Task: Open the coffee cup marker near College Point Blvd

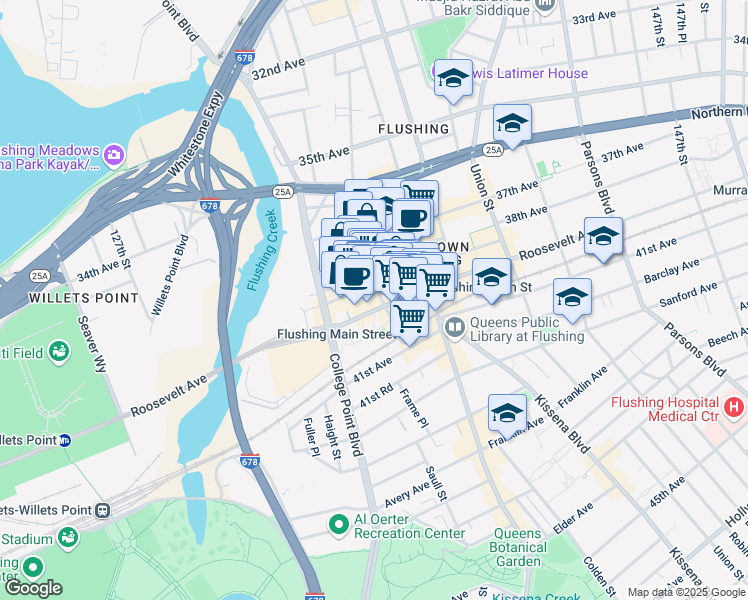Action: 354,278
